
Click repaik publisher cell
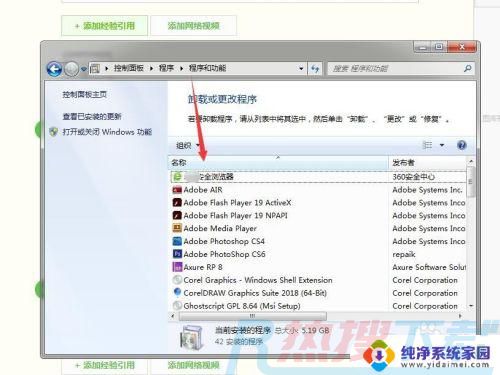pyautogui.click(x=404, y=254)
